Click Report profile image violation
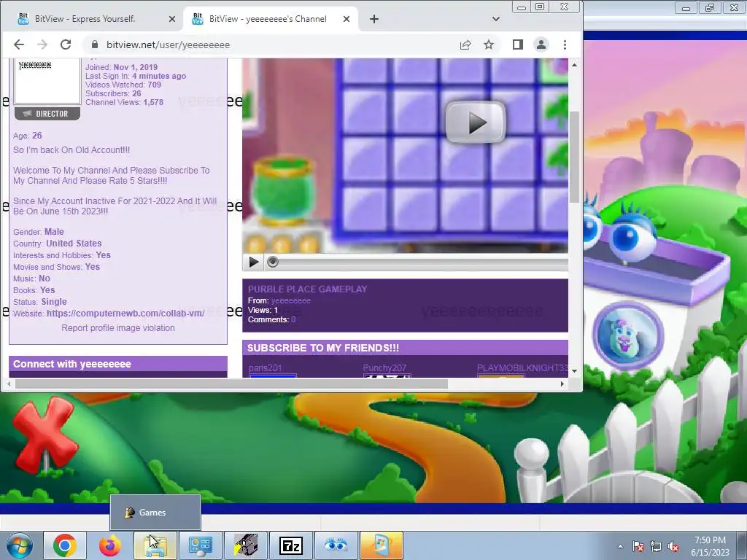The image size is (747, 560). point(118,328)
